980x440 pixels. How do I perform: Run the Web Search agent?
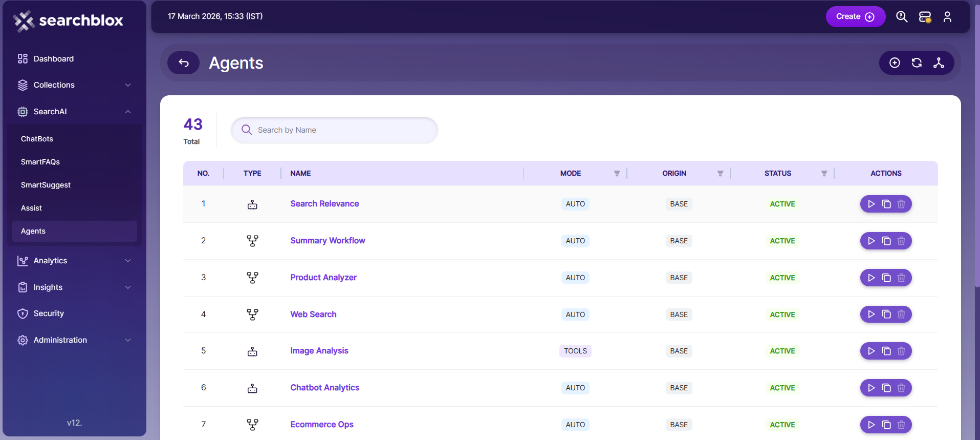pos(871,314)
